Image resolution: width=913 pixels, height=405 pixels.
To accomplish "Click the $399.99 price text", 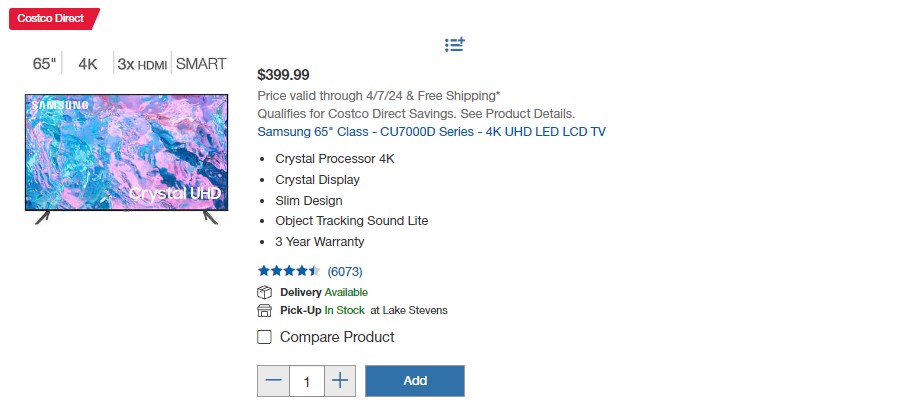I will tap(284, 74).
